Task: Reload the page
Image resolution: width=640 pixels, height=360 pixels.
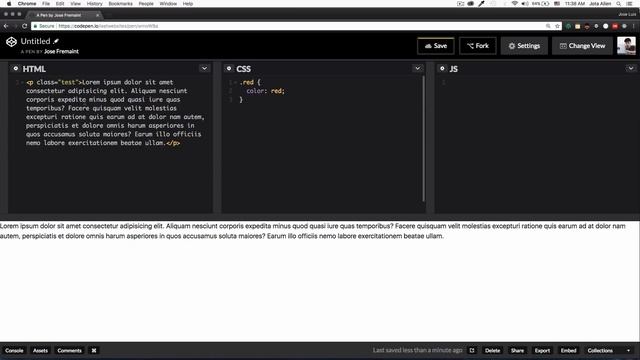Action: (x=24, y=26)
